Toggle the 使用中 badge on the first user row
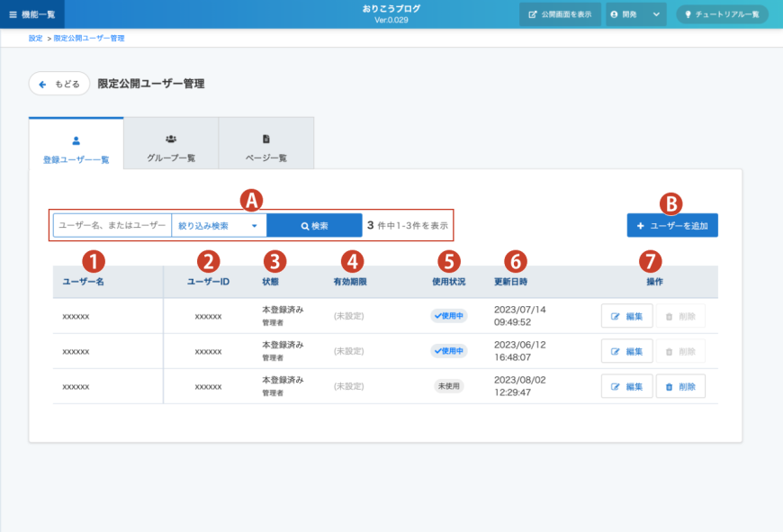 [x=448, y=316]
